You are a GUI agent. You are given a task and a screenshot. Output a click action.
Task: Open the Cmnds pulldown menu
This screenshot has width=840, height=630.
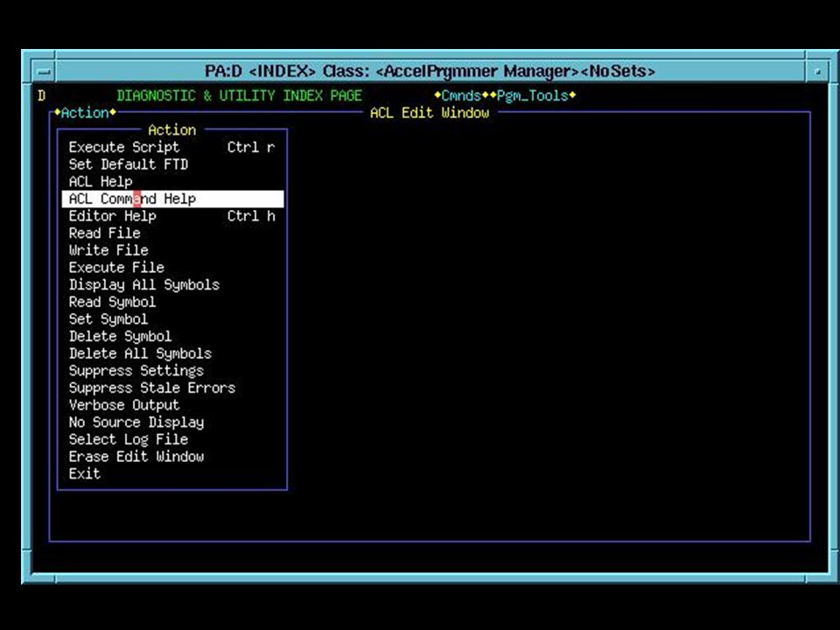pos(461,95)
